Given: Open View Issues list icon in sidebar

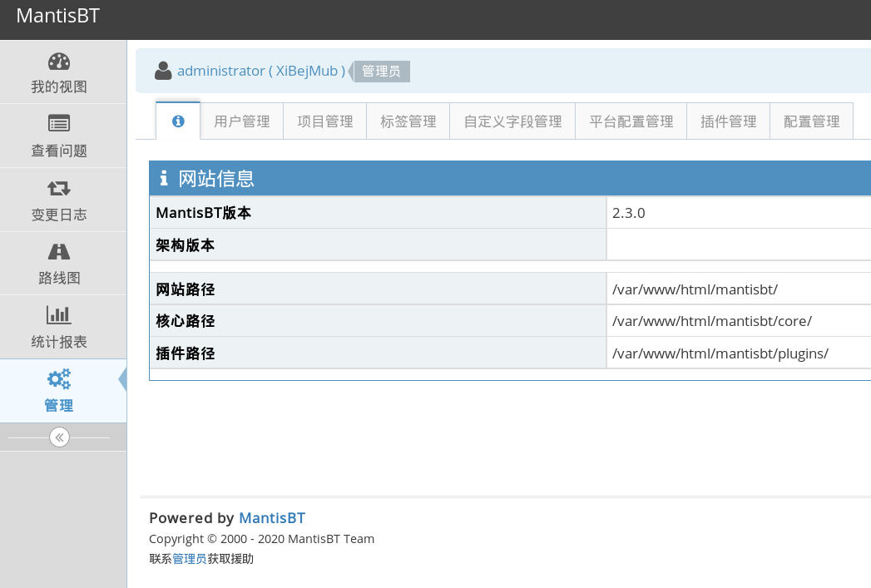Looking at the screenshot, I should click(x=59, y=124).
